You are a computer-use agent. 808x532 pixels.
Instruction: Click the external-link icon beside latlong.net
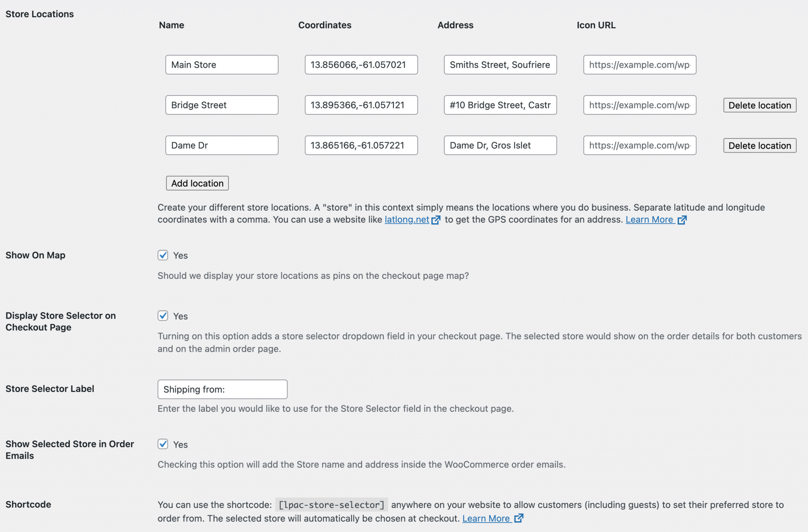pyautogui.click(x=436, y=220)
